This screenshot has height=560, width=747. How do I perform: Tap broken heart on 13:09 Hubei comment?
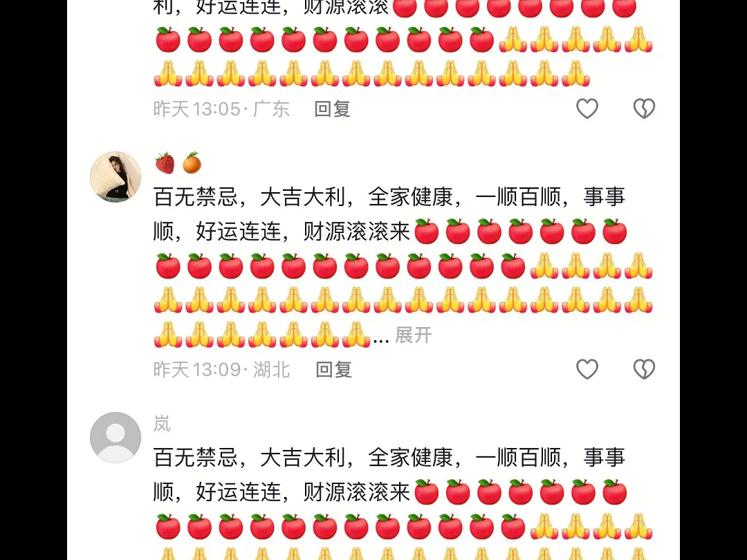(x=644, y=369)
